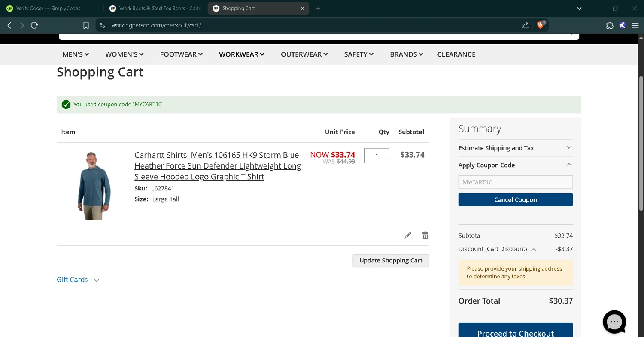Open the browser extensions puzzle icon
Screen dimensions: 644x337
tap(610, 25)
